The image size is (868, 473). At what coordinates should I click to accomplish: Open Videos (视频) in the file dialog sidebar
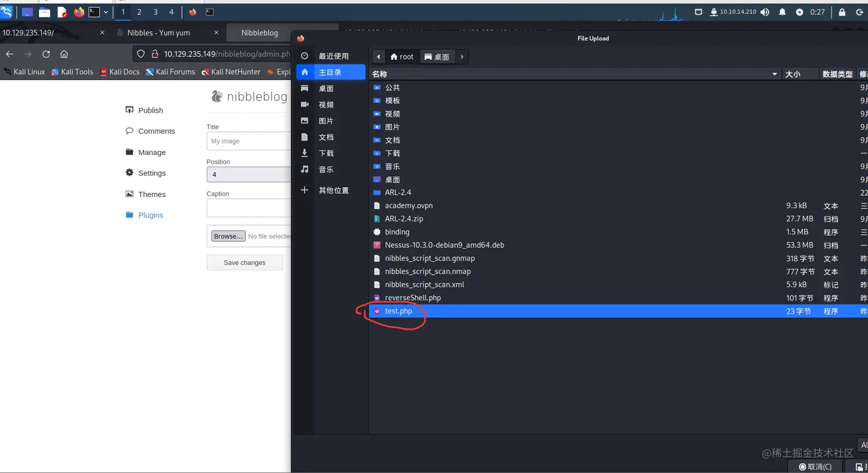[x=331, y=104]
